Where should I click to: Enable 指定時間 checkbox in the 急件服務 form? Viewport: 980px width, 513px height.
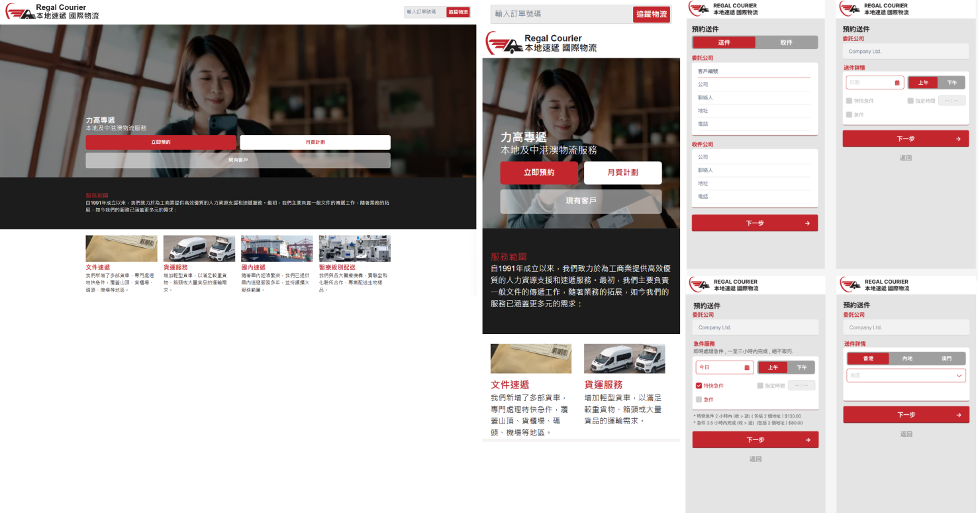pyautogui.click(x=760, y=386)
